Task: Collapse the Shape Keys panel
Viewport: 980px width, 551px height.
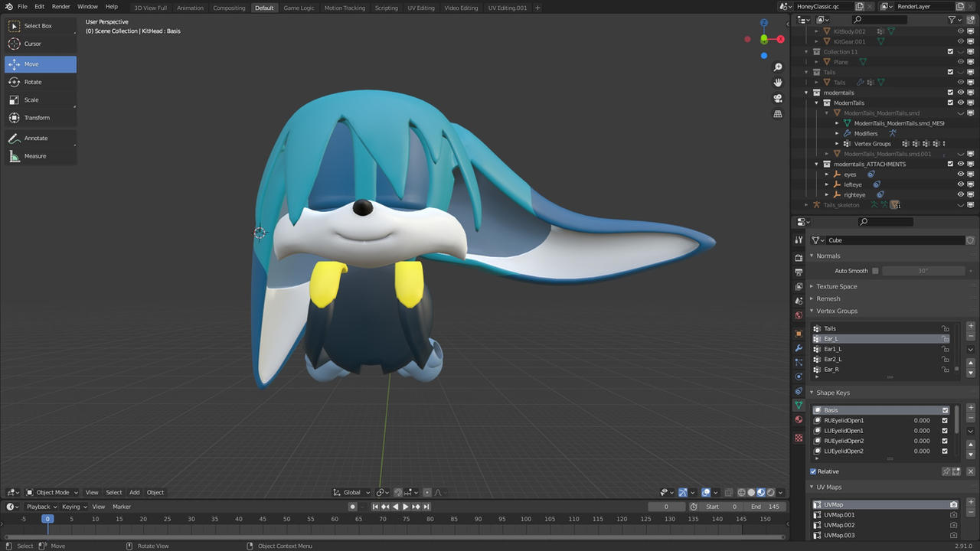Action: pyautogui.click(x=831, y=393)
